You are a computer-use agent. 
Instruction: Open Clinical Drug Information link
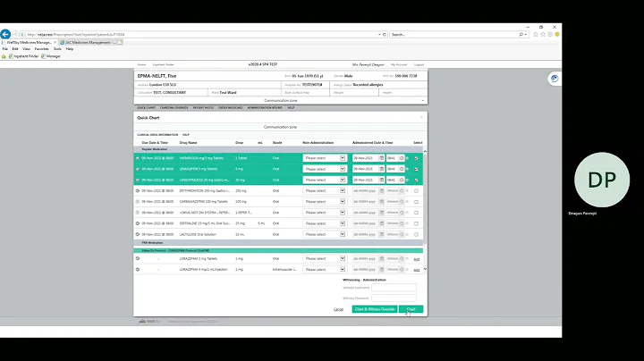[157, 135]
